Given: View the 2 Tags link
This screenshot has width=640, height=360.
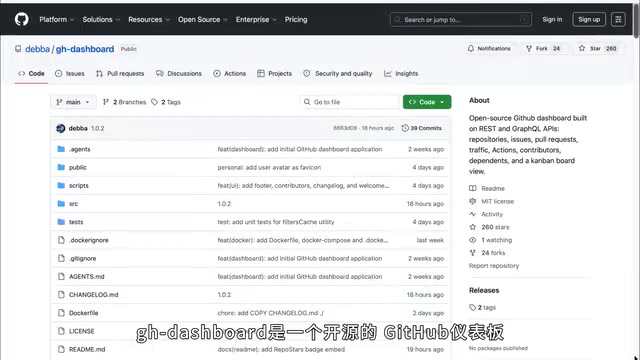Looking at the screenshot, I should [x=166, y=102].
